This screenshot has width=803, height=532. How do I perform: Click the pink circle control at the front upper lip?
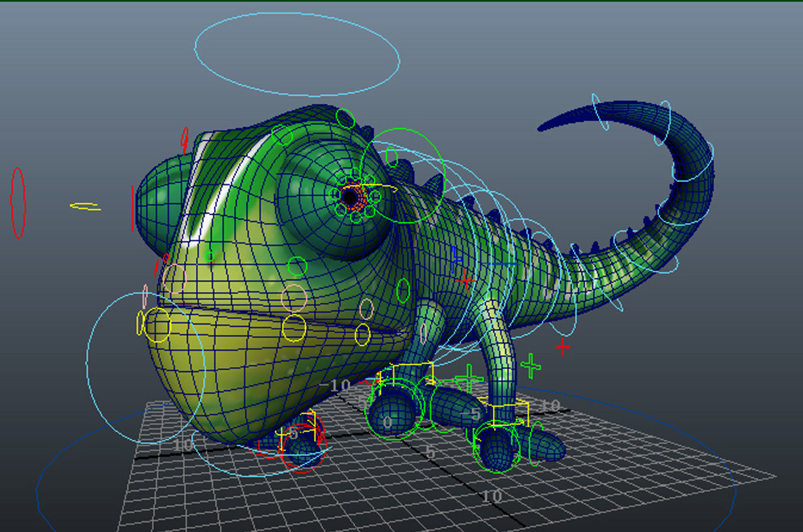pyautogui.click(x=174, y=279)
